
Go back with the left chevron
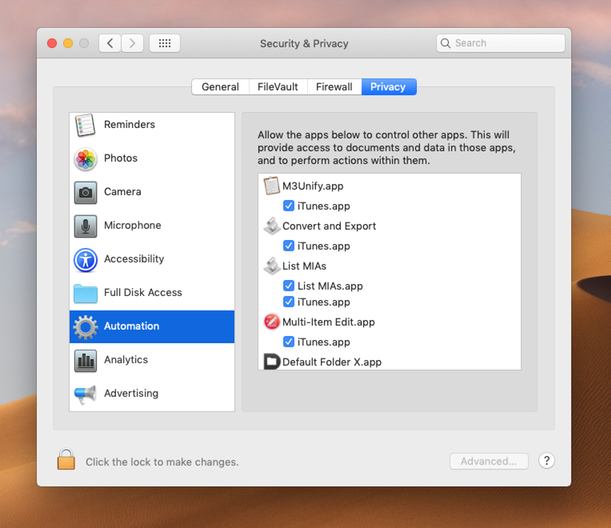pyautogui.click(x=110, y=43)
